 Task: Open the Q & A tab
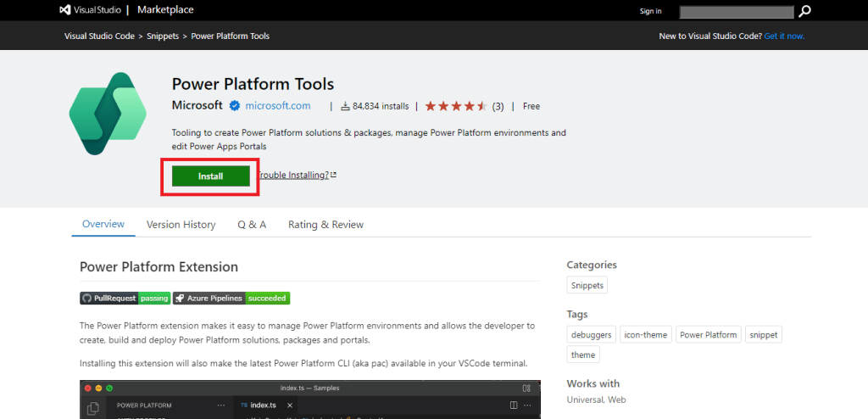[252, 225]
